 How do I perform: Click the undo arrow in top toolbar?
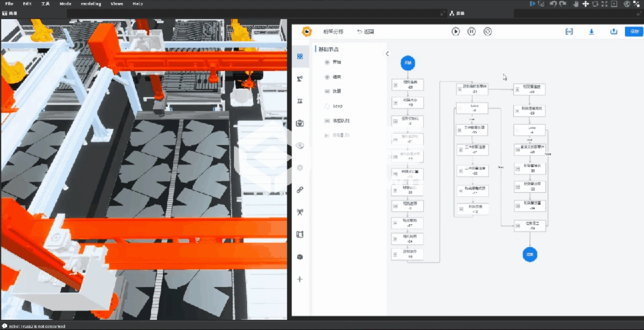pyautogui.click(x=553, y=4)
